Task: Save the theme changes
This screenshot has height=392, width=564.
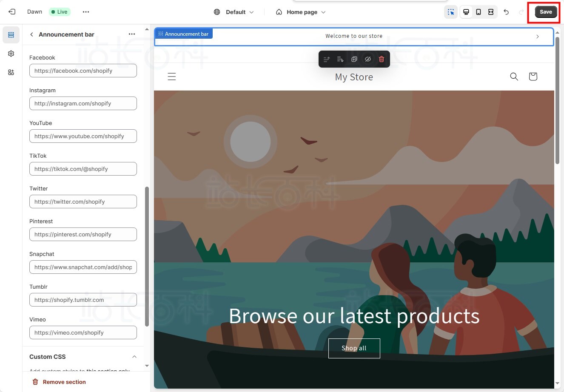Action: point(546,12)
